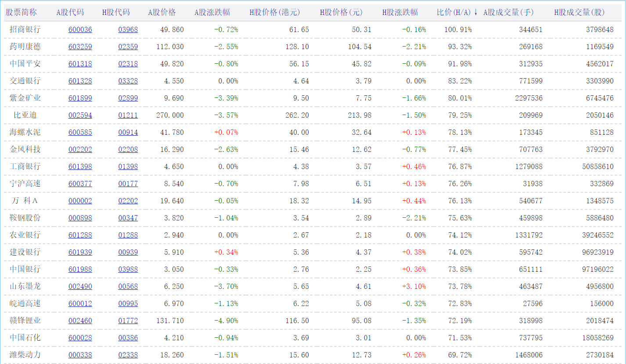The width and height of the screenshot is (626, 364).
Task: Click A-share volume 2297536 for 紫金矿业
Action: pyautogui.click(x=529, y=98)
